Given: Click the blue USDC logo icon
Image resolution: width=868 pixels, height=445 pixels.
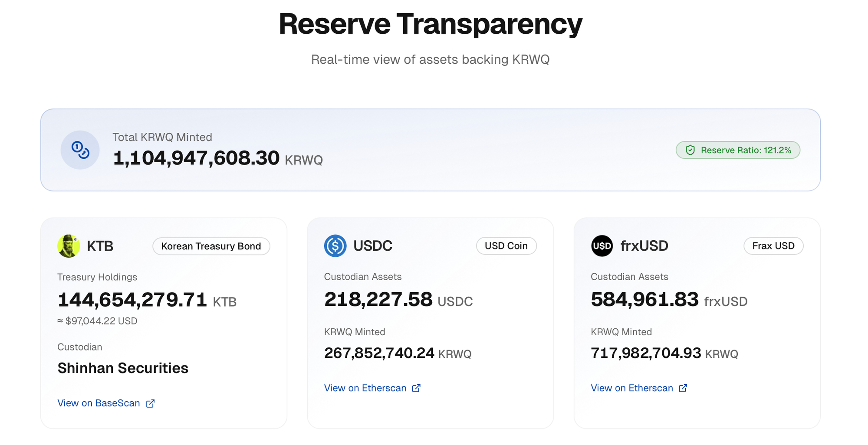Looking at the screenshot, I should [x=335, y=246].
